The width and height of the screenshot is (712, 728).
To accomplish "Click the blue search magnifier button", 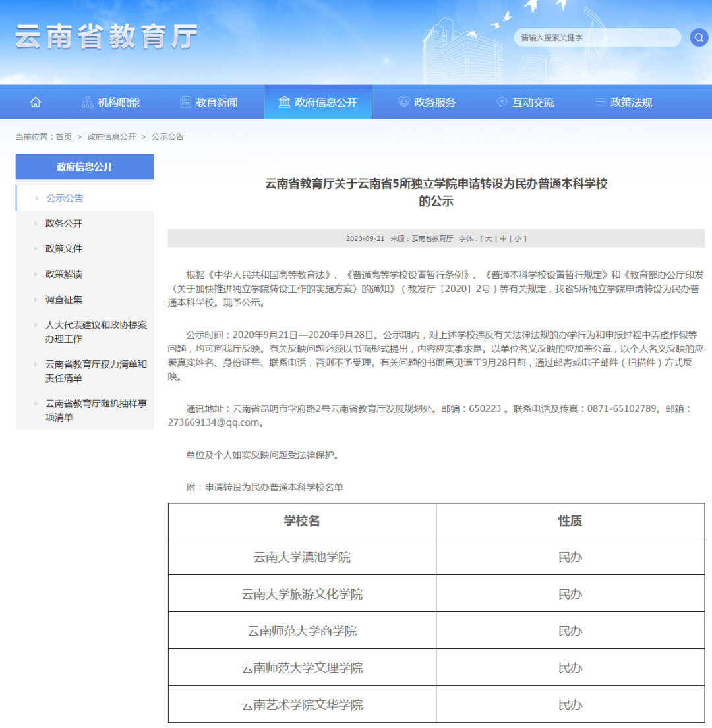I will coord(699,38).
